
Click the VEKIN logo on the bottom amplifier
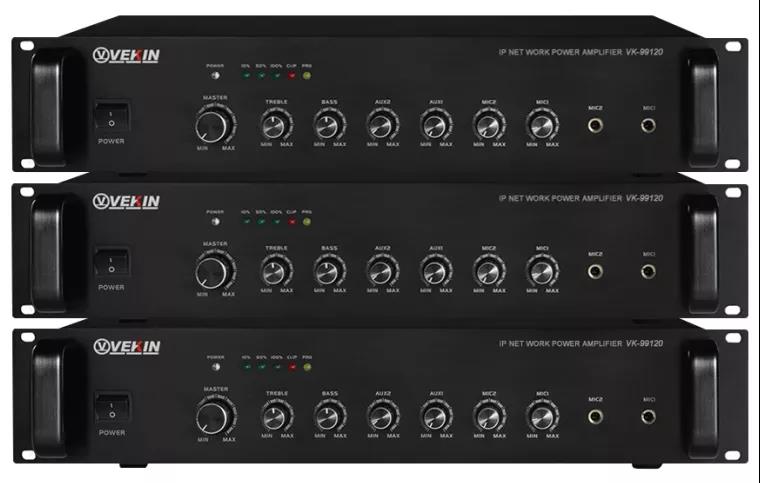127,347
